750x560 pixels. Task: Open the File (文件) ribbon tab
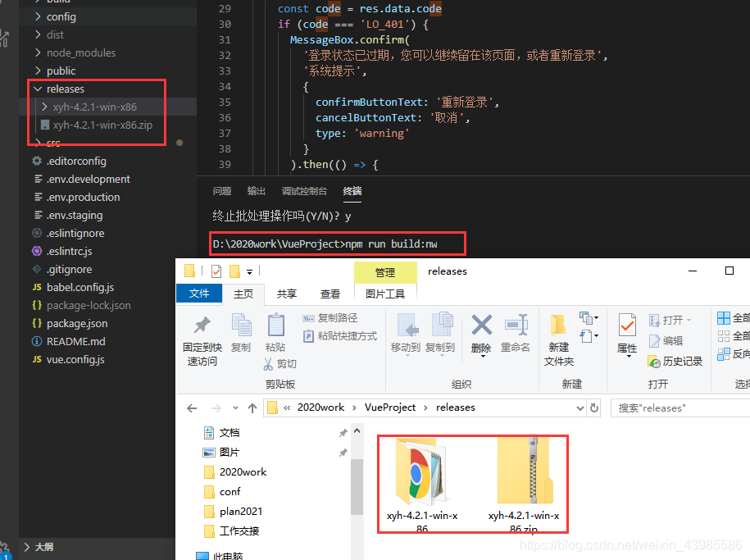[199, 294]
